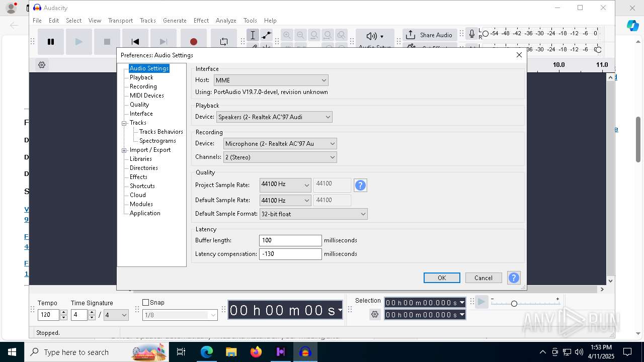Image resolution: width=644 pixels, height=362 pixels.
Task: Open the File menu
Action: click(x=37, y=21)
